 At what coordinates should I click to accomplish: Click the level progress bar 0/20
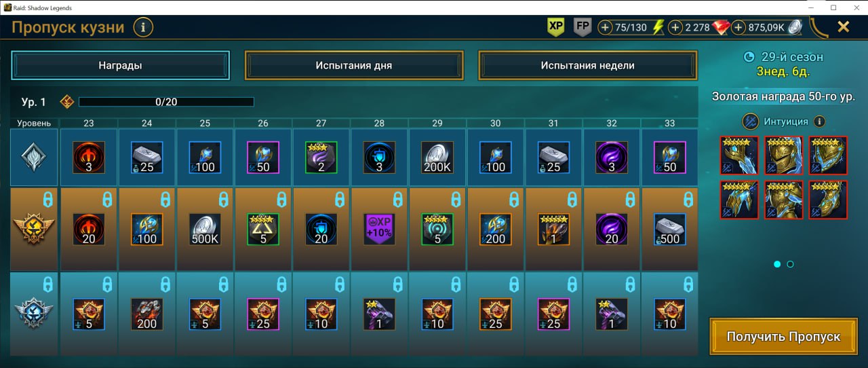pyautogui.click(x=166, y=102)
